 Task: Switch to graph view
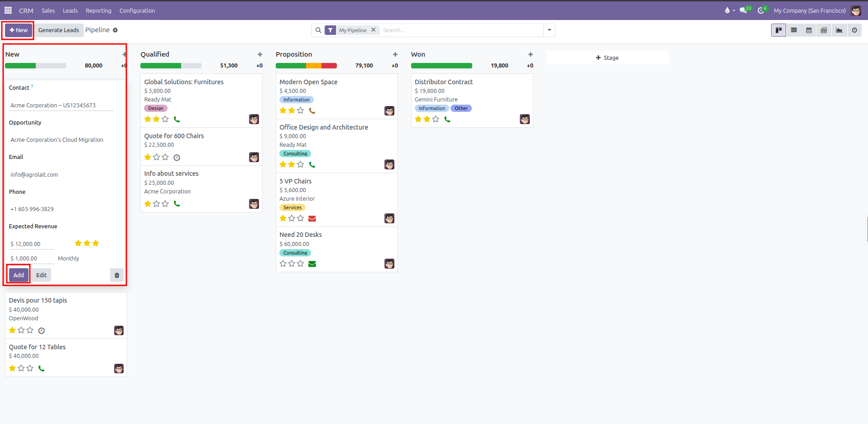tap(839, 30)
